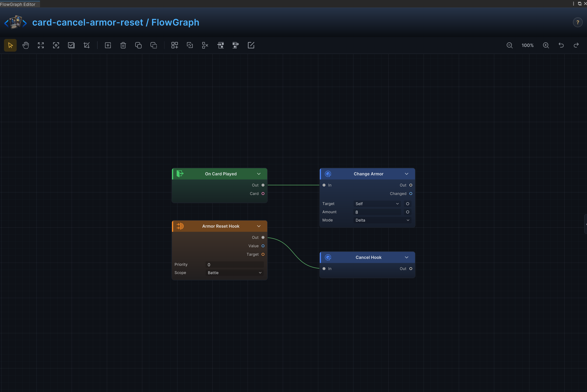This screenshot has width=587, height=392.
Task: Click On Card Played Card port
Action: click(x=263, y=194)
